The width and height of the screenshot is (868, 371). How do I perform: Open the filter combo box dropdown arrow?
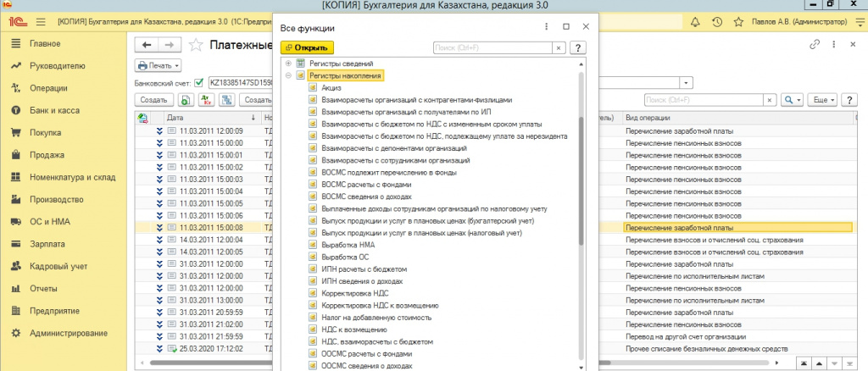click(687, 83)
